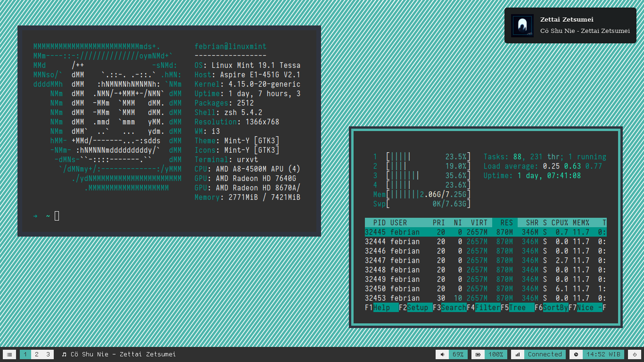Click the Terminal: urxvt line
The image size is (644, 362).
click(x=226, y=159)
